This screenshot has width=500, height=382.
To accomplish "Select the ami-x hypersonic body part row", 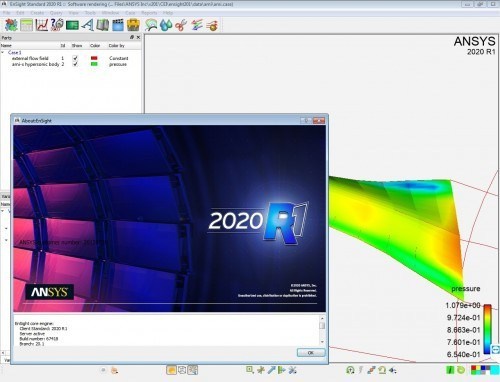I will (70, 64).
